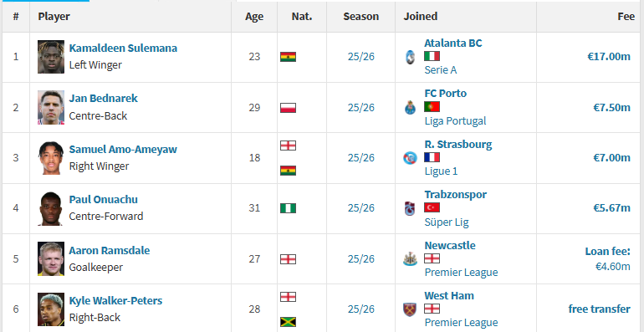This screenshot has width=644, height=332.
Task: Open the Serie A league link
Action: coord(440,70)
